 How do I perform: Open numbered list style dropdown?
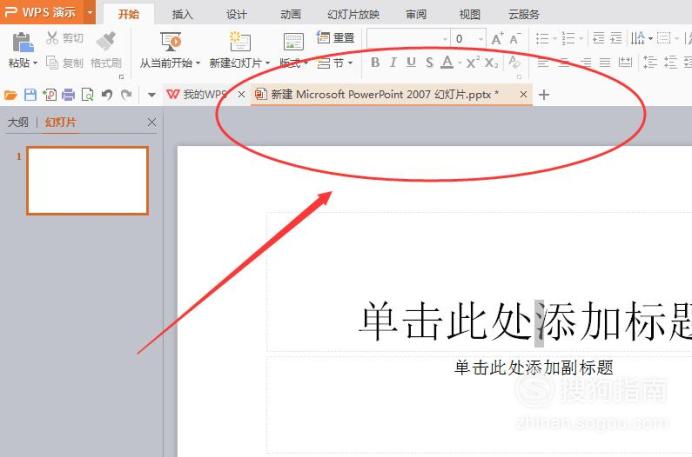(581, 39)
